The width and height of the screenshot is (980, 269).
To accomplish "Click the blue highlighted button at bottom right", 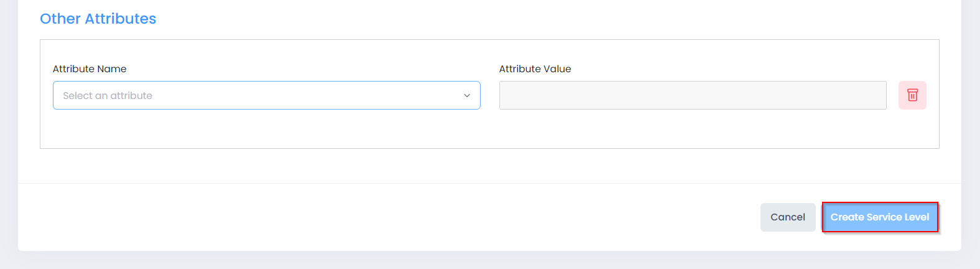I will 879,217.
